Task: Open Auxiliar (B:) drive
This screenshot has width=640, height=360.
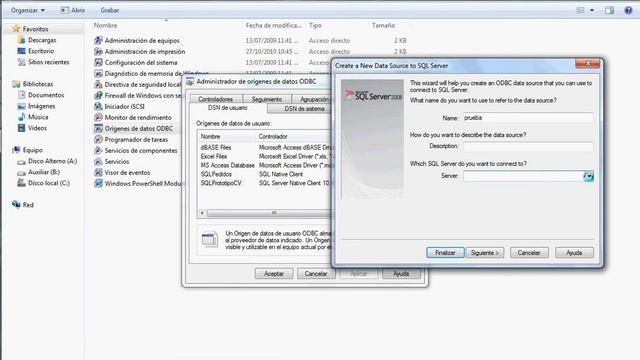Action: pyautogui.click(x=39, y=172)
